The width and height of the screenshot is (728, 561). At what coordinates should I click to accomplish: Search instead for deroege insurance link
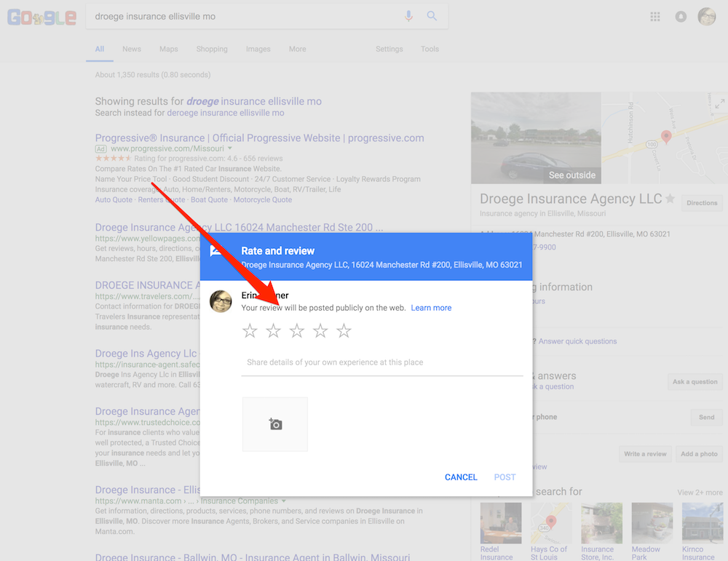click(226, 113)
